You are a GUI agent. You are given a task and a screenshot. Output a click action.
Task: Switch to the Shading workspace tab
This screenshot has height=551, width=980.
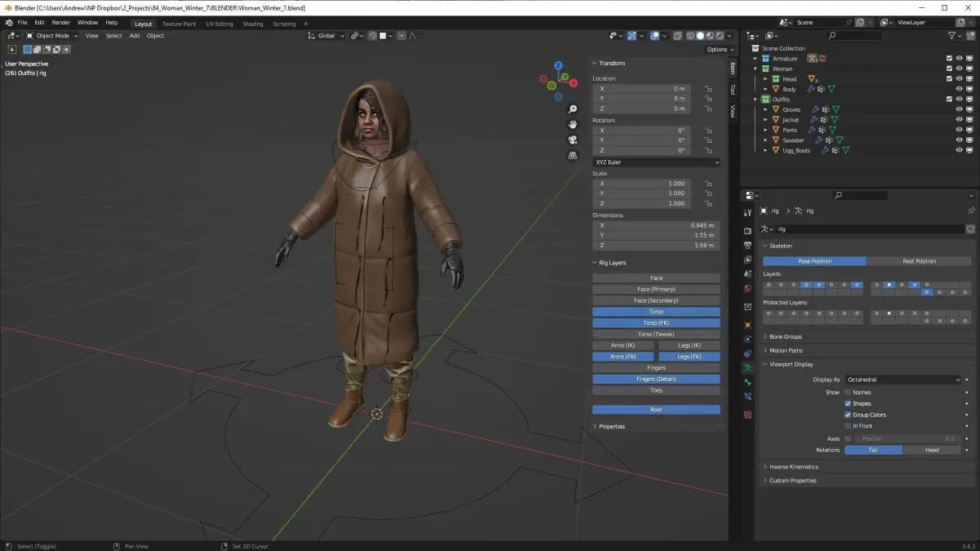pos(253,24)
